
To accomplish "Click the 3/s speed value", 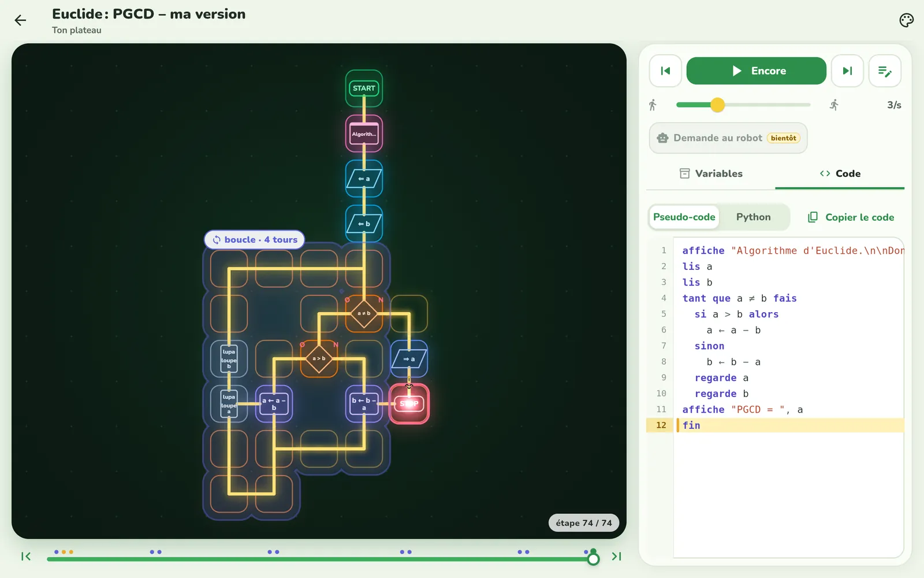I will tap(894, 105).
